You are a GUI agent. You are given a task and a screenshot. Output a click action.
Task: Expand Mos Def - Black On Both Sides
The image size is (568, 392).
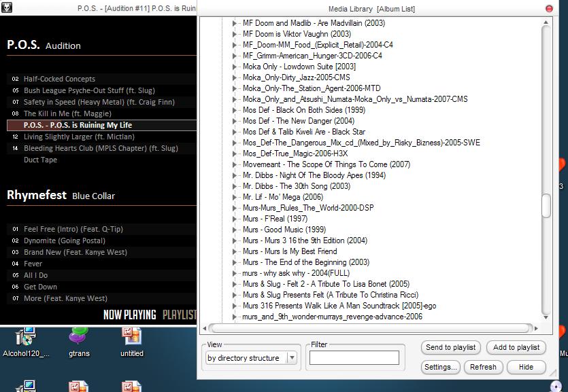point(235,110)
